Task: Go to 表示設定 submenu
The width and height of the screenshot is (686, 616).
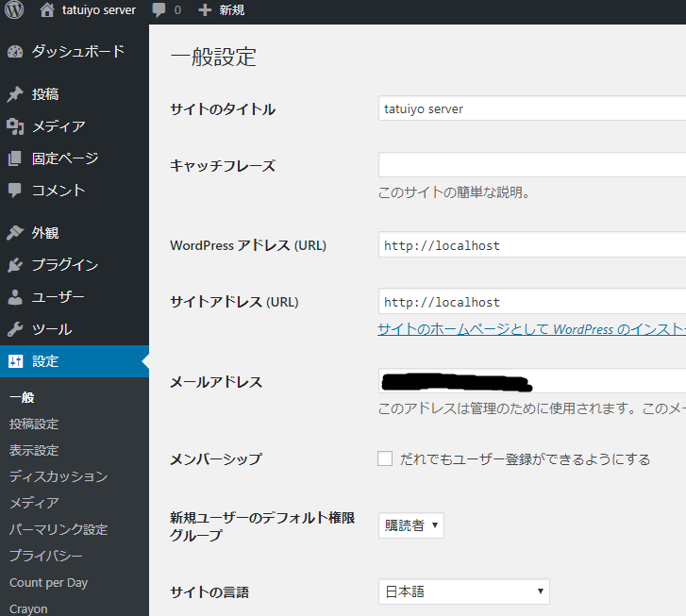Action: (x=34, y=450)
